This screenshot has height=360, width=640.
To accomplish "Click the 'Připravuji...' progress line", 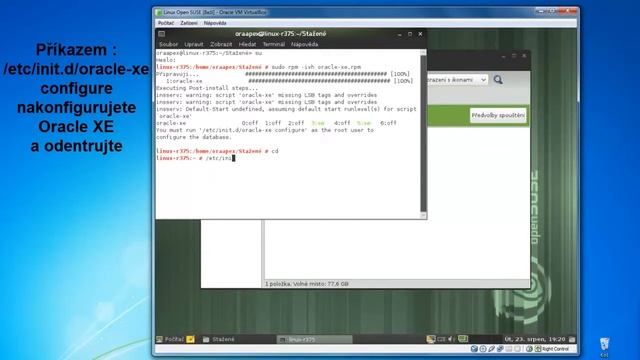I will click(283, 74).
